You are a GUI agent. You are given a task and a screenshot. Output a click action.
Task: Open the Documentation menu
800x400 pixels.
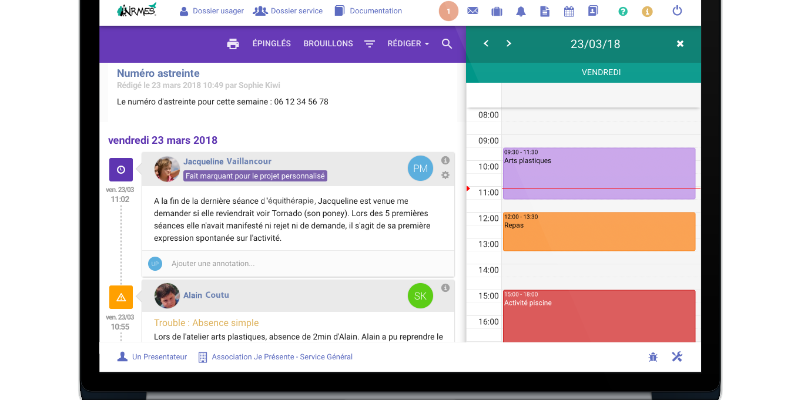click(x=368, y=11)
